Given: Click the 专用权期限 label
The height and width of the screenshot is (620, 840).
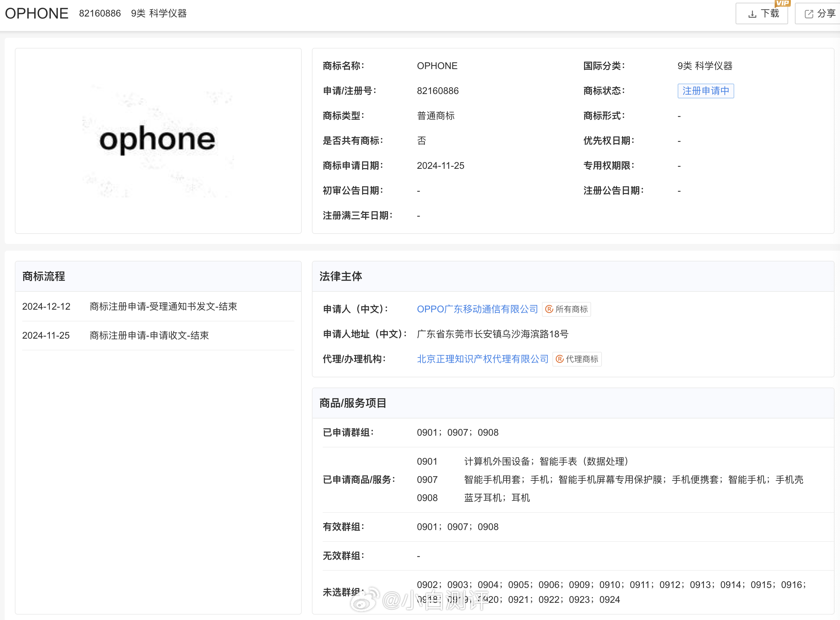Looking at the screenshot, I should click(x=609, y=165).
